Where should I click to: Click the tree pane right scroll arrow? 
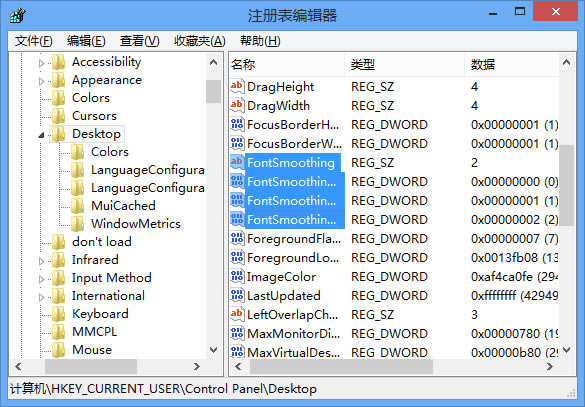(197, 367)
